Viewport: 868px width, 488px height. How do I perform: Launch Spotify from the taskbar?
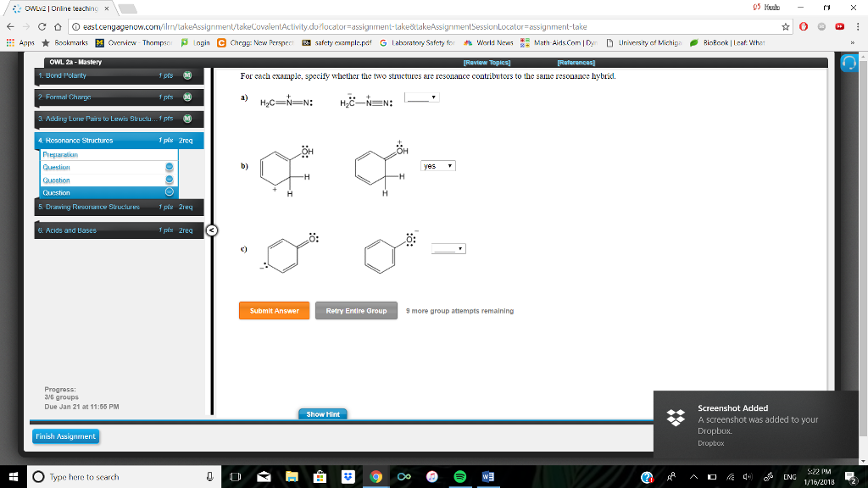tap(459, 476)
